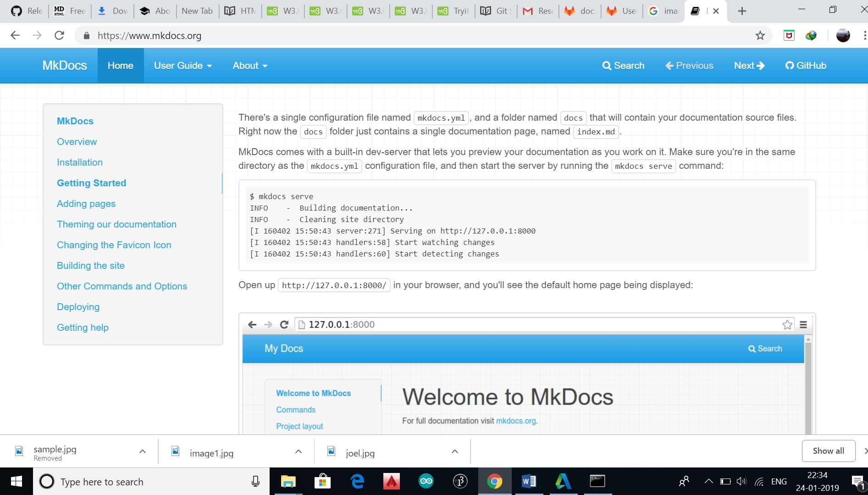
Task: Click the MkDocs heading in sidebar
Action: click(75, 121)
